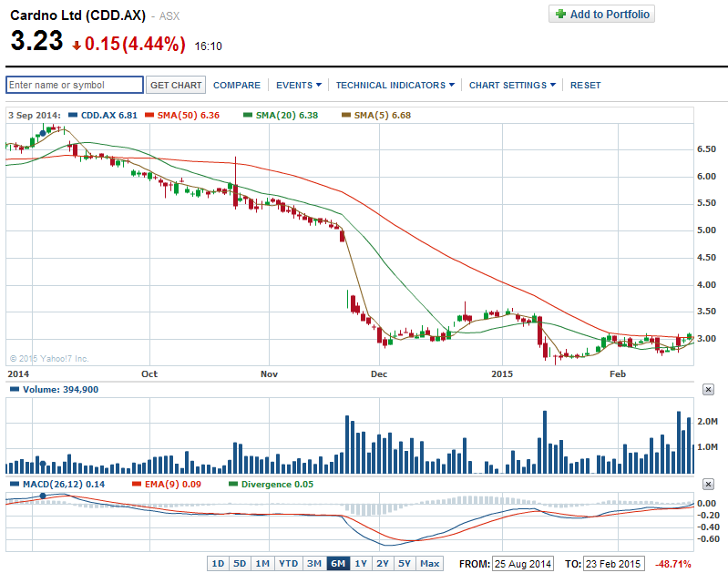728x573 pixels.
Task: Click the green SMA(20) legend color marker
Action: tap(248, 115)
